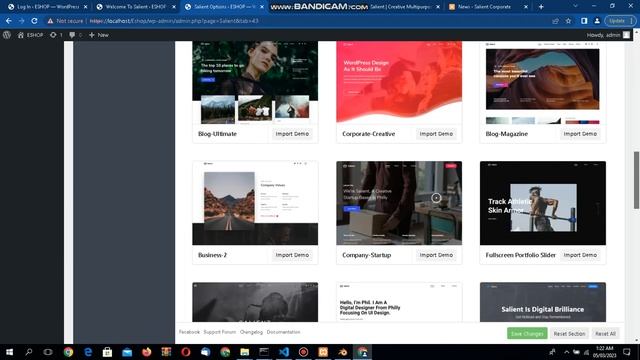640x360 pixels.
Task: Open the clock showing 1:22 AM
Action: pyautogui.click(x=604, y=352)
